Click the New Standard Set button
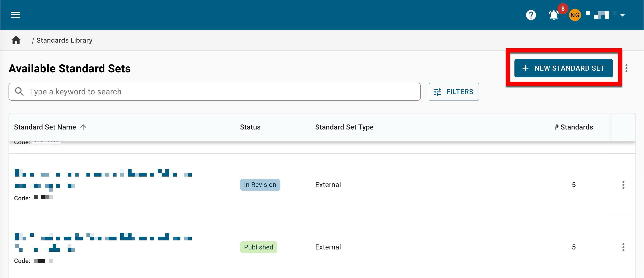644x278 pixels. point(563,68)
